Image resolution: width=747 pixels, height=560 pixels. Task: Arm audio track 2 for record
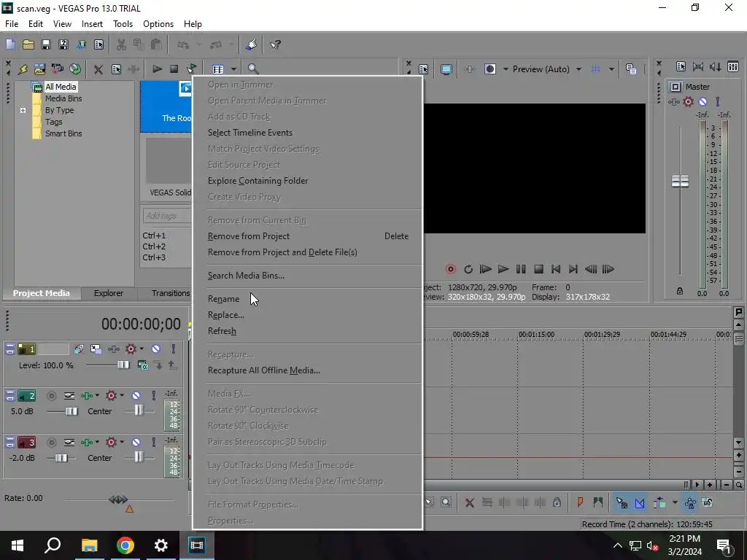coord(52,396)
